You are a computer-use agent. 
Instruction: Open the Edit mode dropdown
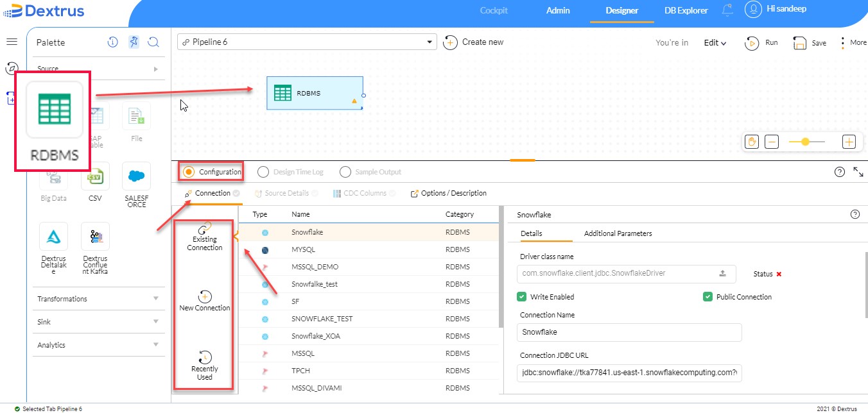pos(715,43)
